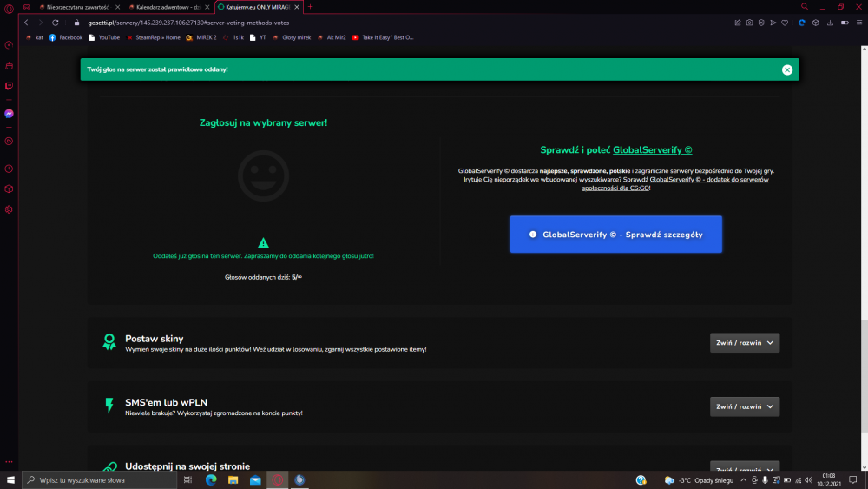This screenshot has width=868, height=489.
Task: Open the YouTube bookmark
Action: pos(104,37)
